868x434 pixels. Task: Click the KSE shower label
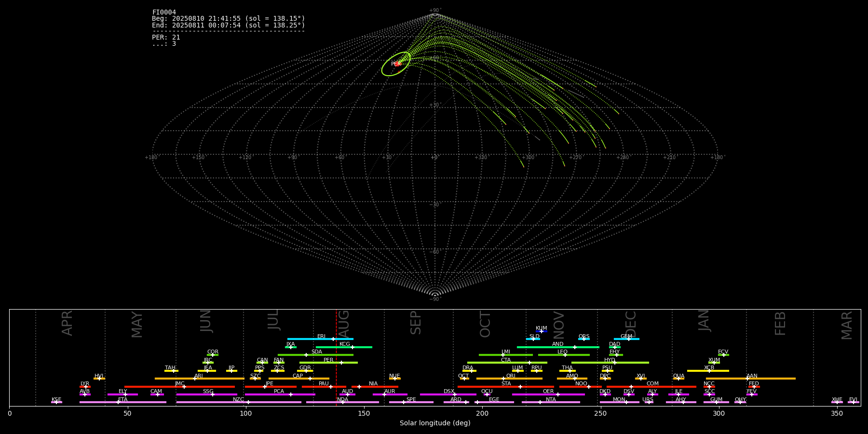pyautogui.click(x=56, y=400)
